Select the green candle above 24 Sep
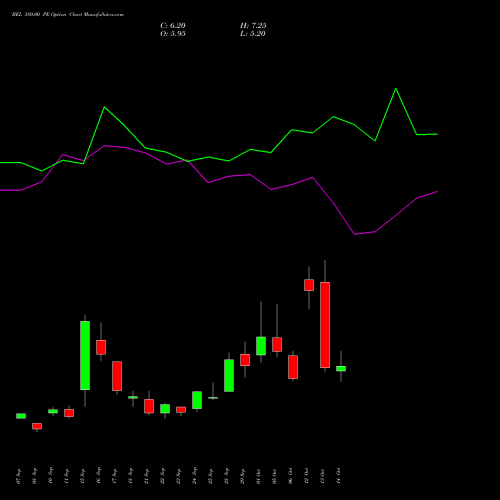 (x=197, y=400)
